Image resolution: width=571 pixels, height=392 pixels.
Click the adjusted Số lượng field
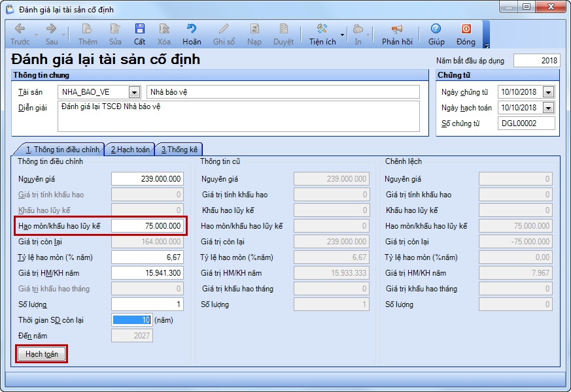click(147, 304)
